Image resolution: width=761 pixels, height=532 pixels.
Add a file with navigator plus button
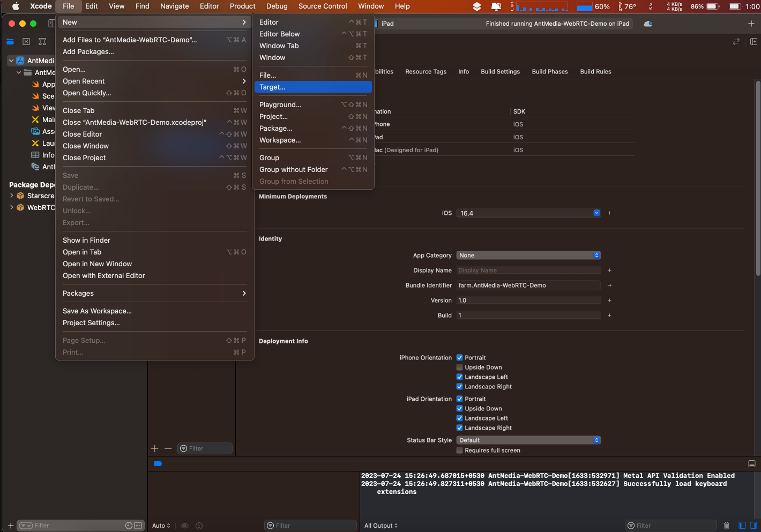(x=11, y=526)
